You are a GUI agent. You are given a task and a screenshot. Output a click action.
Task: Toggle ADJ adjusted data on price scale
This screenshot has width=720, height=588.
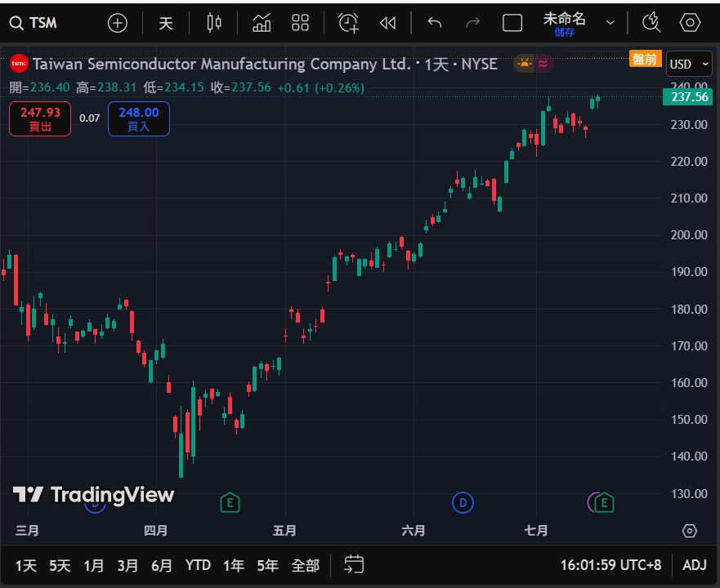coord(694,564)
